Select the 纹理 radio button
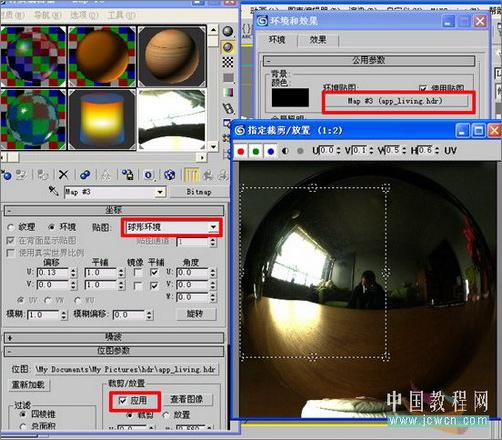The image size is (502, 440). pos(11,228)
